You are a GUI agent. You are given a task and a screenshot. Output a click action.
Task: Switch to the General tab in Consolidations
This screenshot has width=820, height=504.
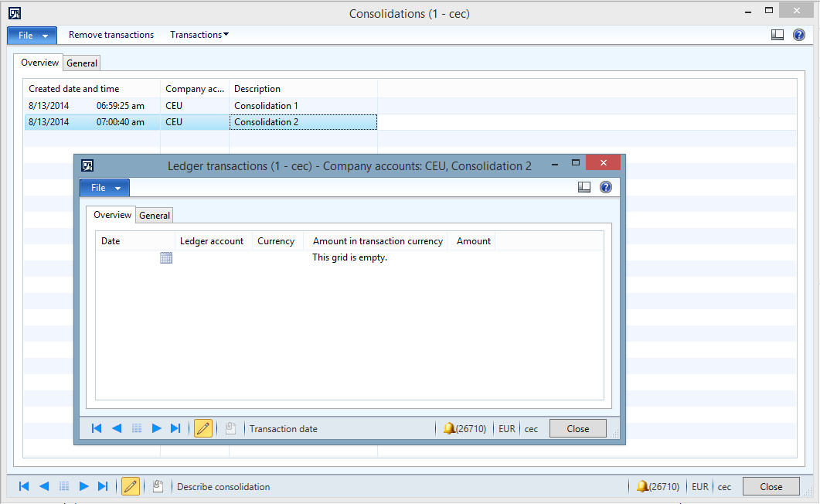82,63
